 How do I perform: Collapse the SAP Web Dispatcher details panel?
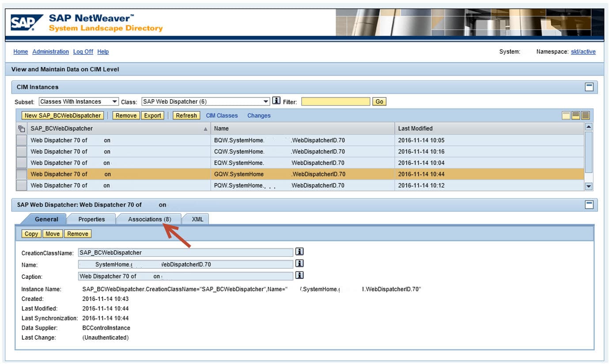tap(589, 205)
